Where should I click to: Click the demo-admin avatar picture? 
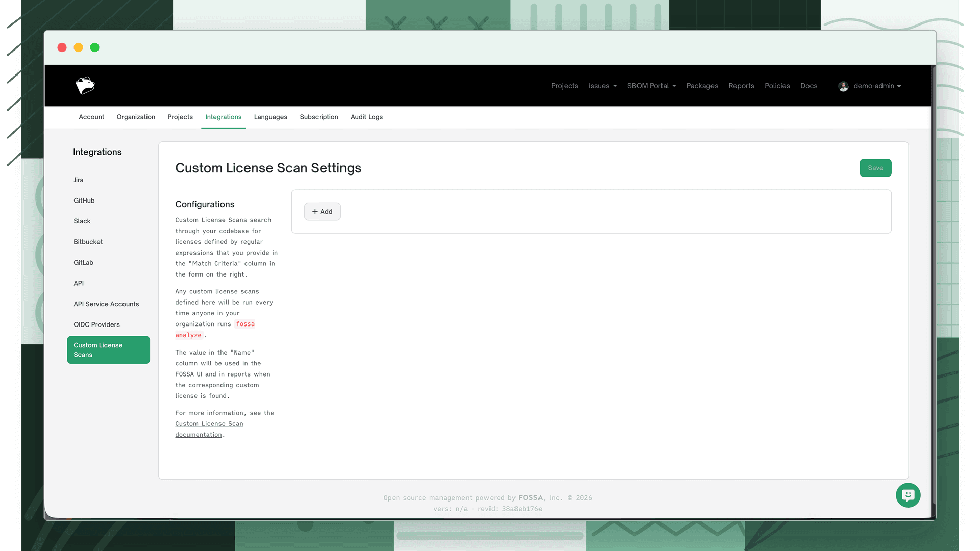pyautogui.click(x=843, y=86)
